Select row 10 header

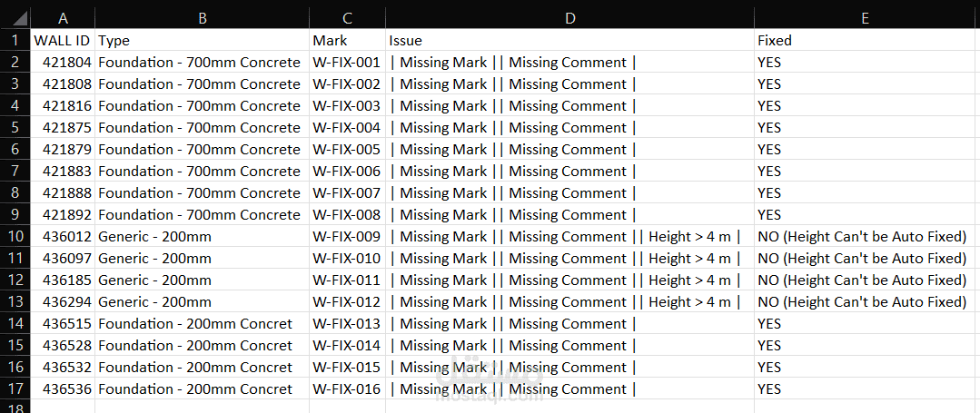(15, 237)
